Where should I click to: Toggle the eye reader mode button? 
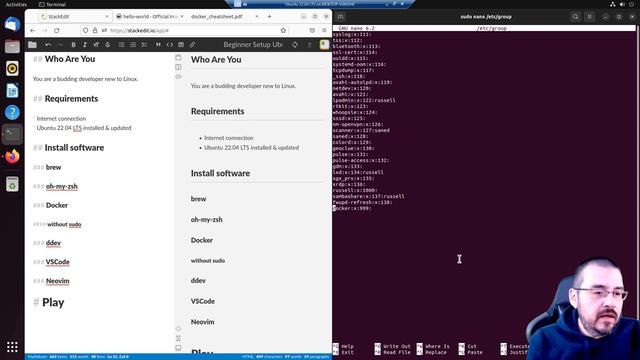(x=178, y=77)
